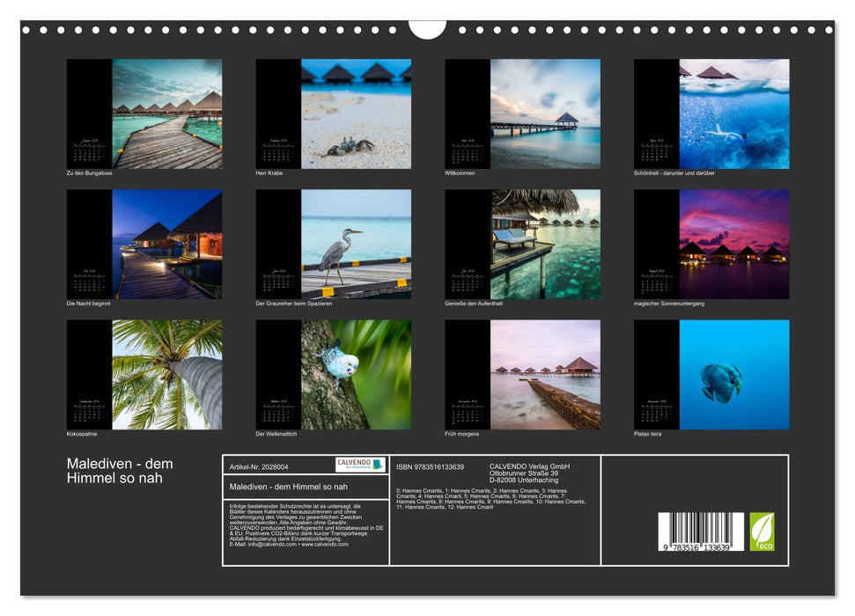Open the 'Willkommen' jetty photo
Screen dimensions: 855x616
(545, 114)
